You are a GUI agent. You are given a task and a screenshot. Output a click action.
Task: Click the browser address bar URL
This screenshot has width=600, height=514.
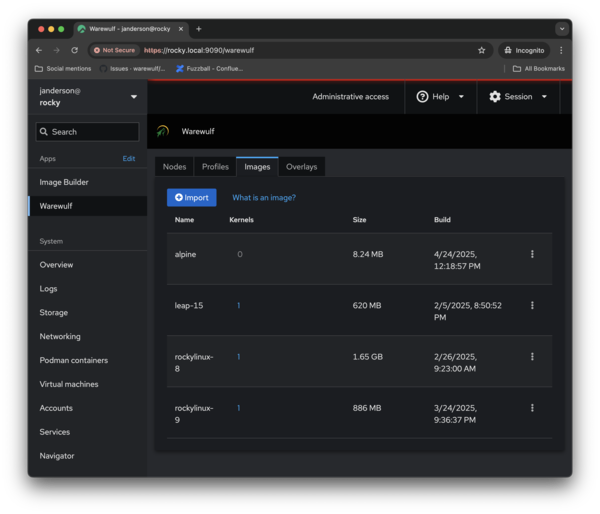tap(199, 50)
